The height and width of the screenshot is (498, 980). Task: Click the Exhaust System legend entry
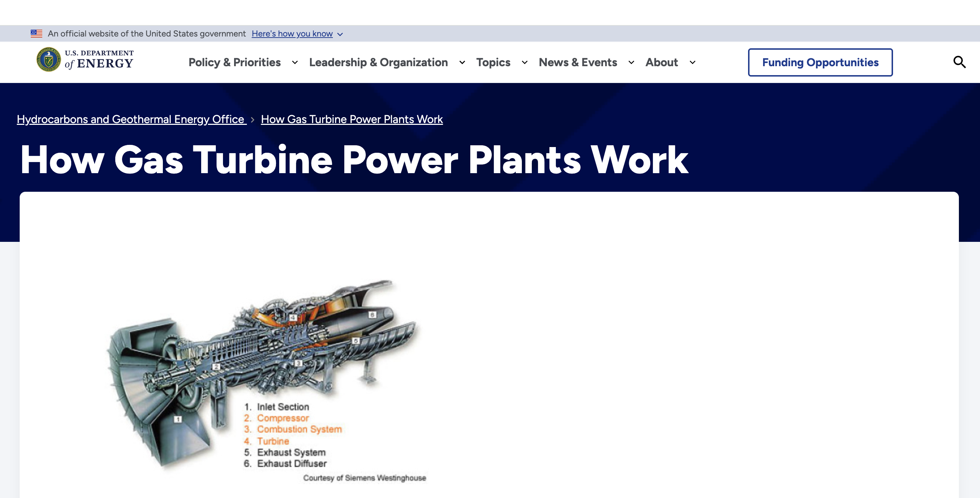pyautogui.click(x=285, y=452)
